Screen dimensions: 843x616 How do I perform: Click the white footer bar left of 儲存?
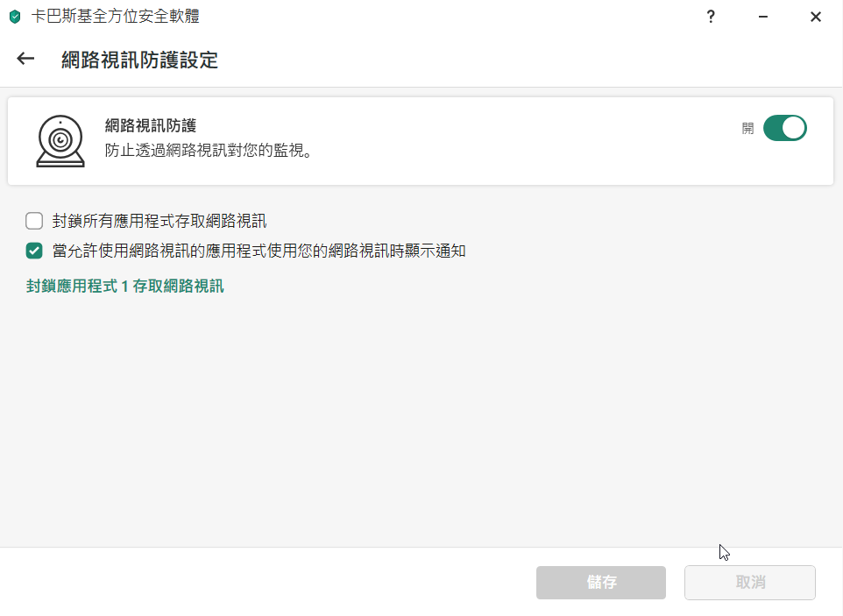[x=263, y=583]
